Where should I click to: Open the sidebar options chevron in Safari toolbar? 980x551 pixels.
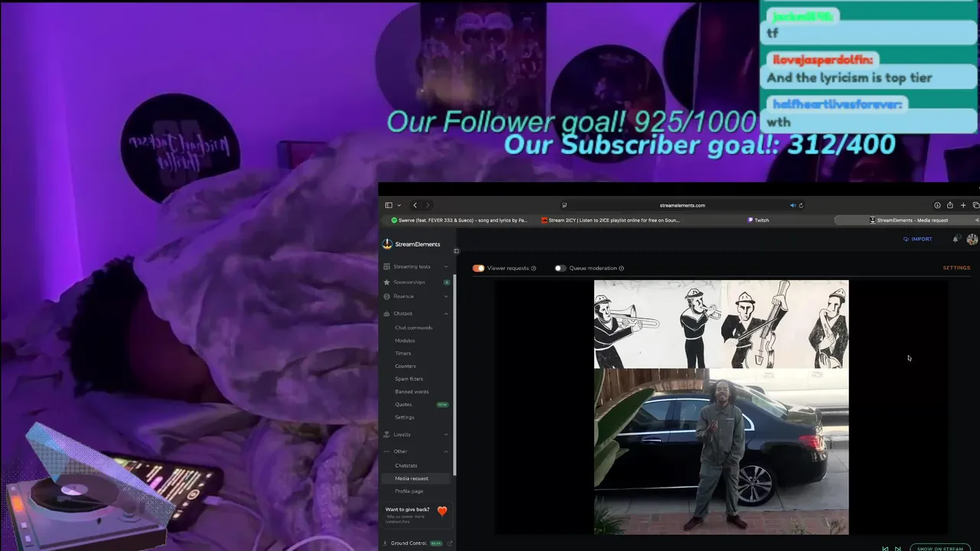click(x=399, y=205)
